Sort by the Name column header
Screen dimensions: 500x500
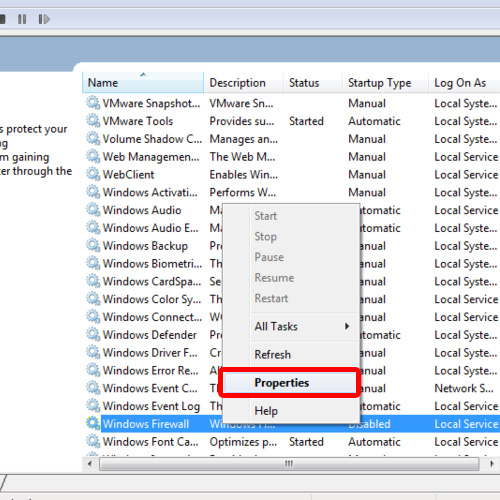[x=143, y=82]
